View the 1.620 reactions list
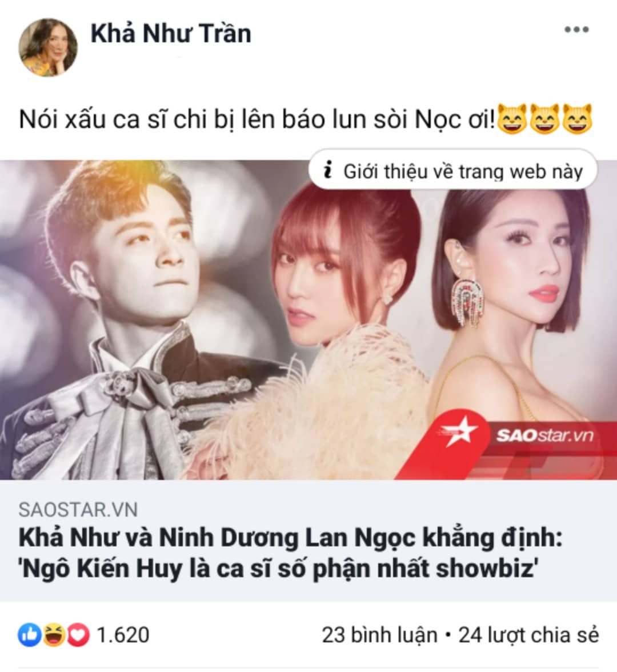617x672 pixels. (123, 635)
